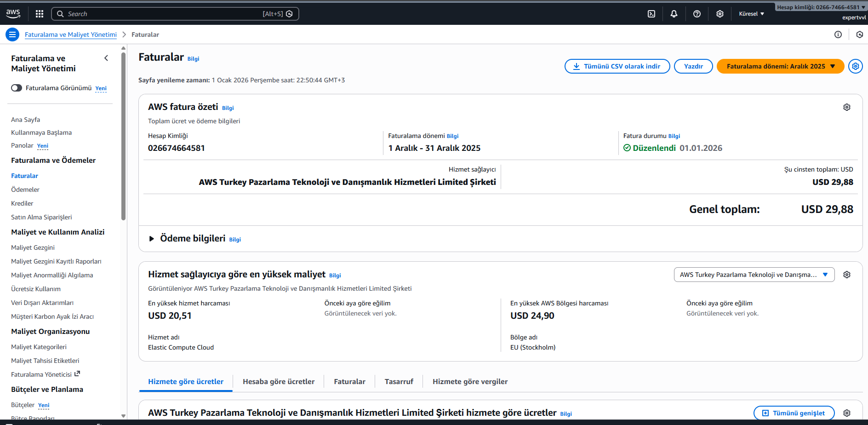Focus the AWS Search input field
The height and width of the screenshot is (425, 868).
[175, 14]
